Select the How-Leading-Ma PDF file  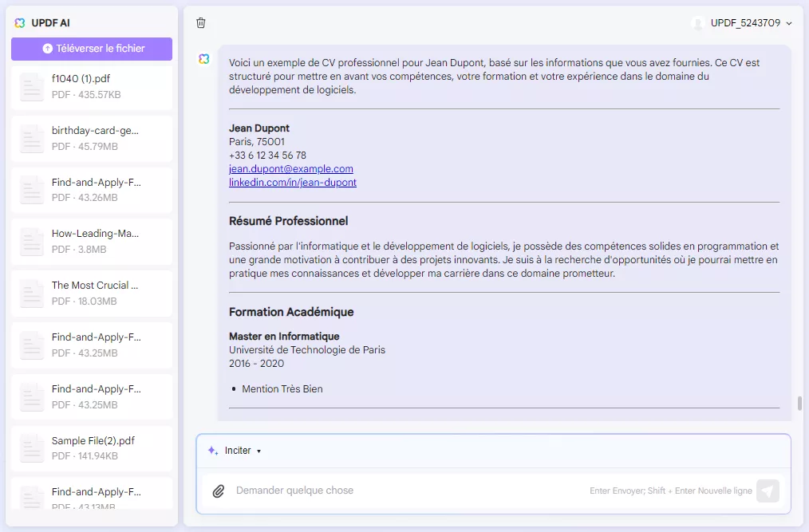(90, 240)
